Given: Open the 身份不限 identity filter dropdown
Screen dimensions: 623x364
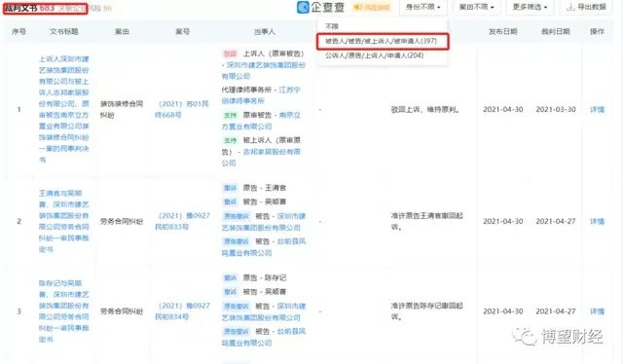Looking at the screenshot, I should click(x=423, y=7).
